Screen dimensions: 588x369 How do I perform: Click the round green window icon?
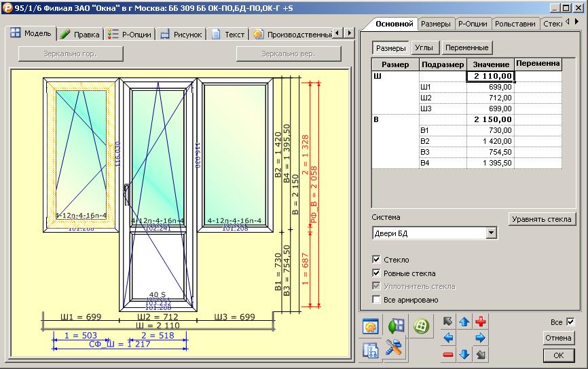pos(421,326)
